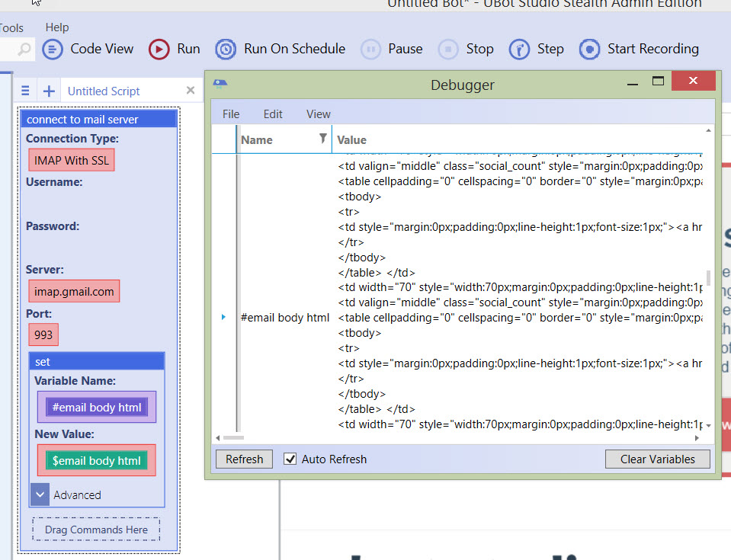Close the Debugger window

[693, 81]
